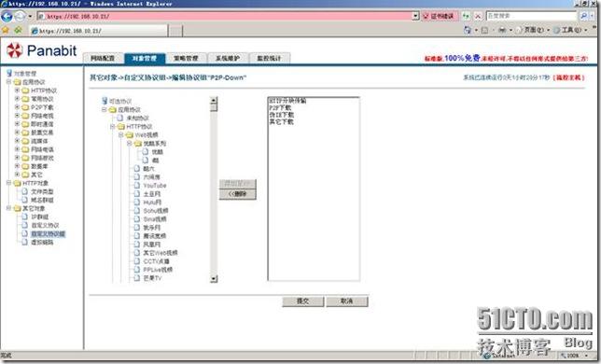Switch to the 监控统计 tab
Viewport: 601px width, 364px height.
269,58
